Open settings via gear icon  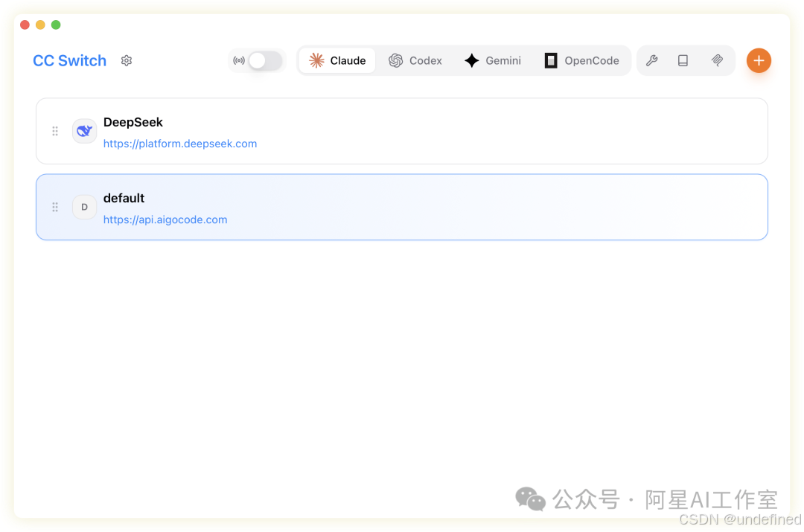[127, 60]
